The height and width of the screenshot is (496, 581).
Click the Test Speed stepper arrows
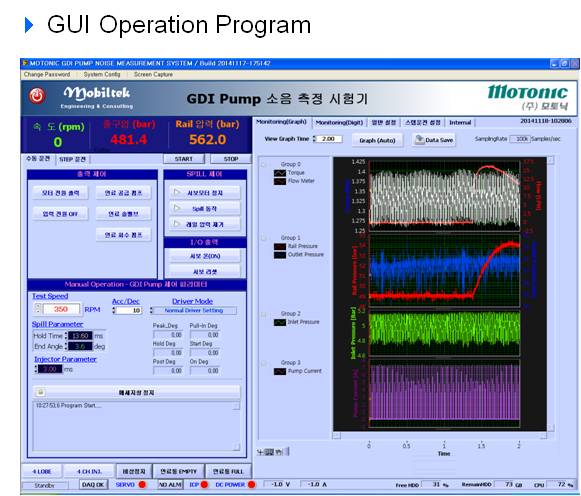click(37, 309)
